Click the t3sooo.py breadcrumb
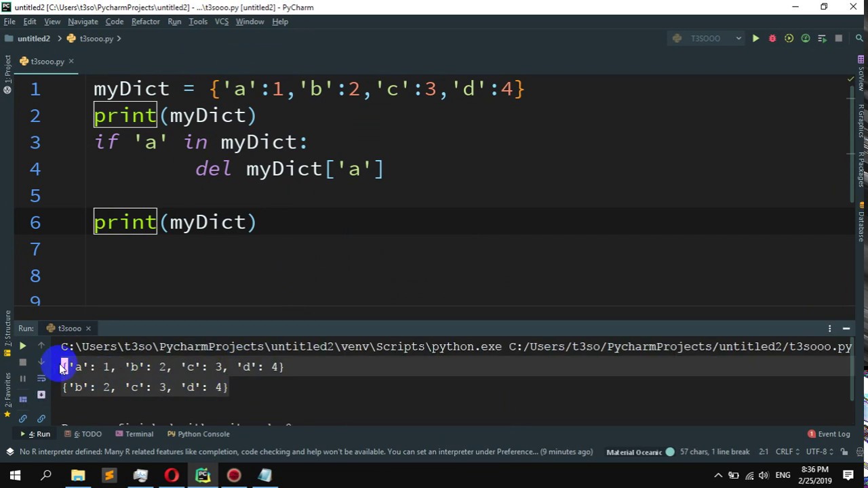This screenshot has height=488, width=868. click(x=90, y=39)
